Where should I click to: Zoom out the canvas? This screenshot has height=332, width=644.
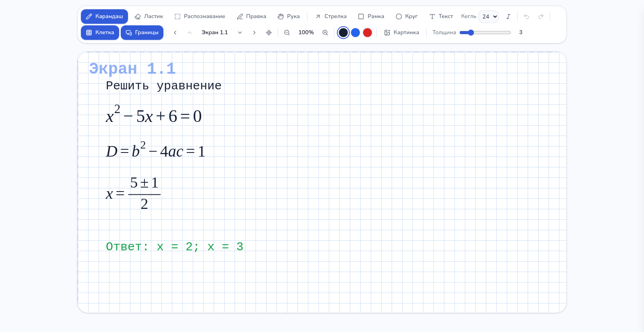coord(287,33)
